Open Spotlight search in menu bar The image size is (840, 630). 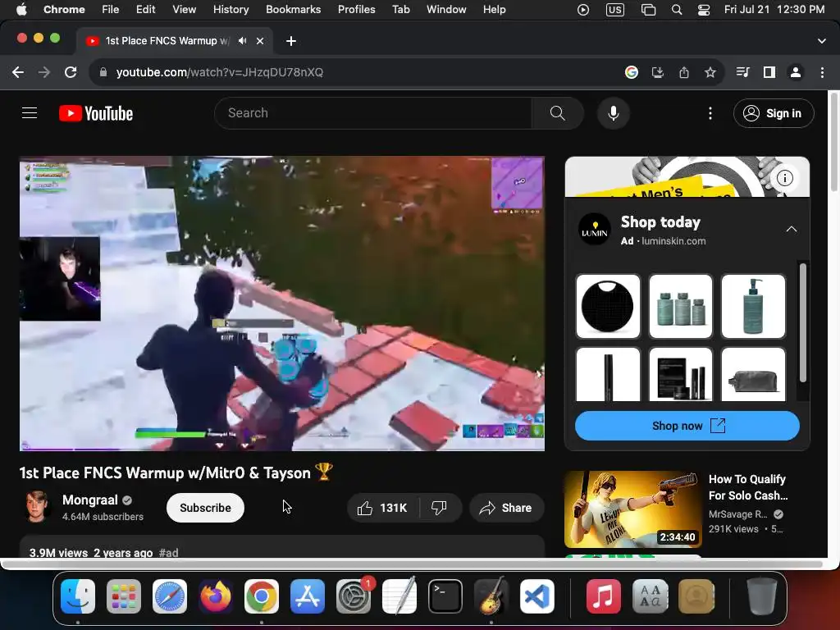pyautogui.click(x=677, y=10)
